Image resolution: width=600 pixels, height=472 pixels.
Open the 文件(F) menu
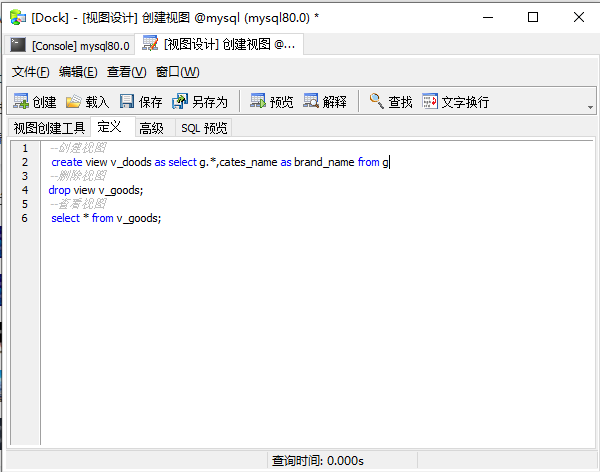point(30,72)
